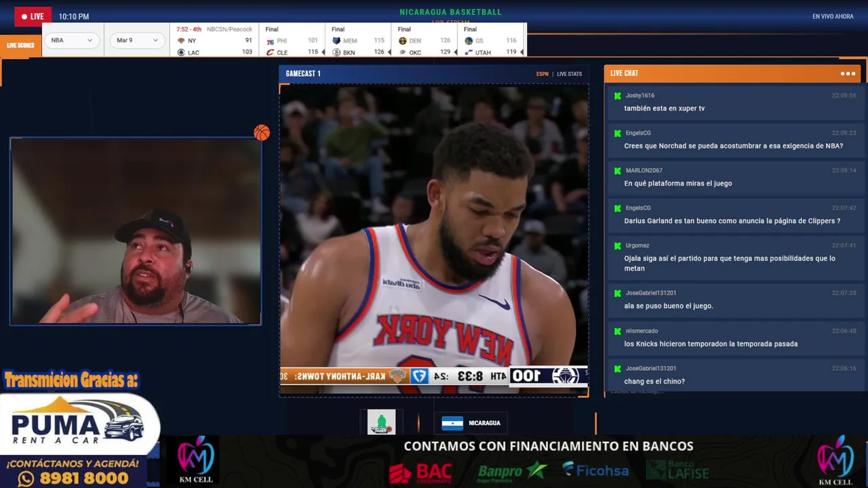Click the message about Knicks temporadon
The width and height of the screenshot is (868, 488).
point(711,344)
